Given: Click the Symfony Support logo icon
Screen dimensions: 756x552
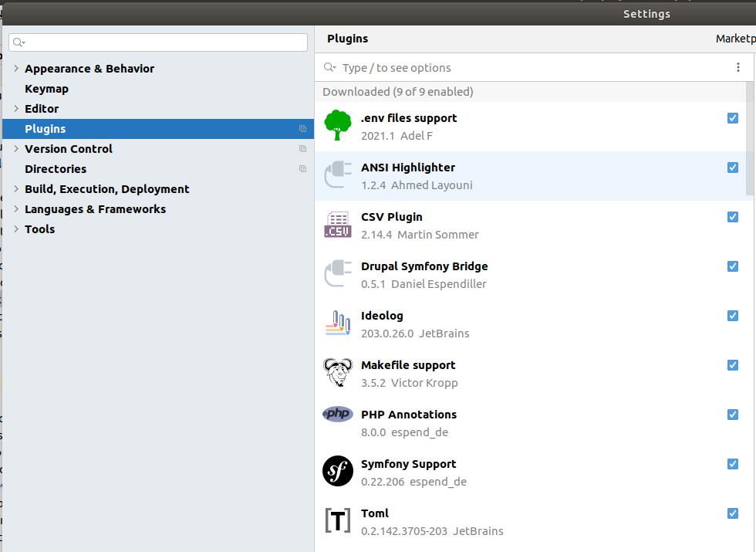Looking at the screenshot, I should (x=338, y=471).
